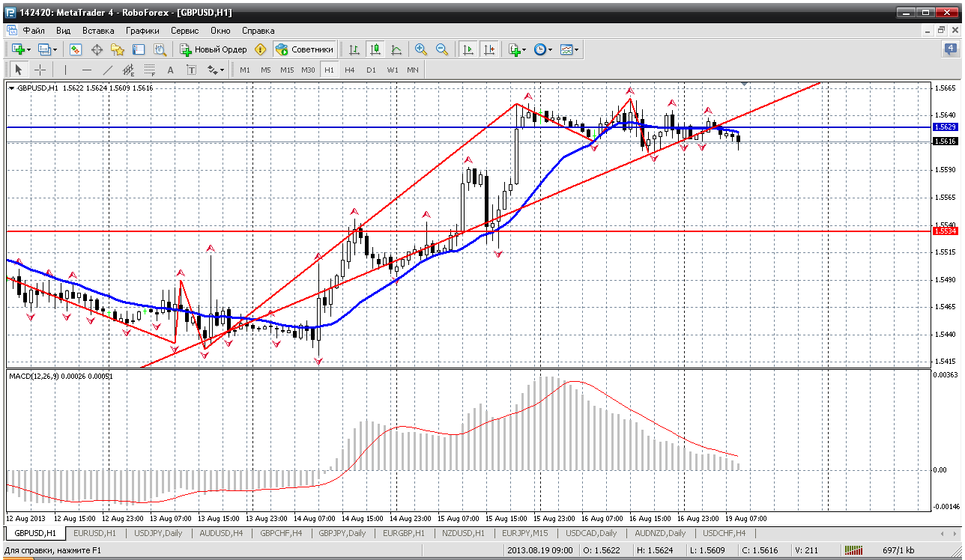965x560 pixels.
Task: Open the Вид menu
Action: (64, 31)
